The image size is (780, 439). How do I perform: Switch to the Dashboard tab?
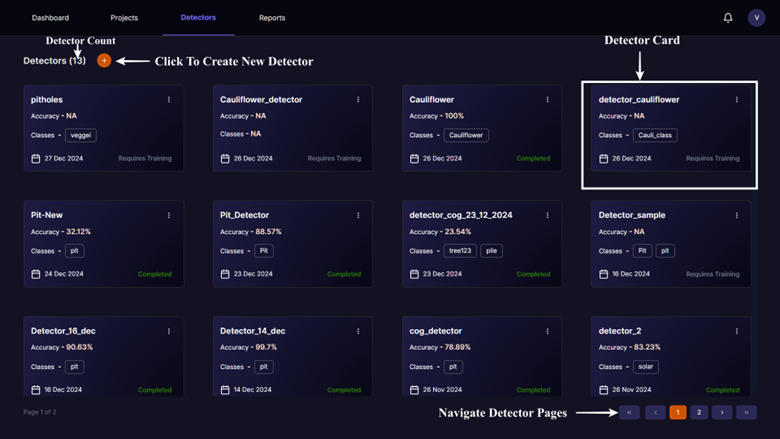click(50, 18)
